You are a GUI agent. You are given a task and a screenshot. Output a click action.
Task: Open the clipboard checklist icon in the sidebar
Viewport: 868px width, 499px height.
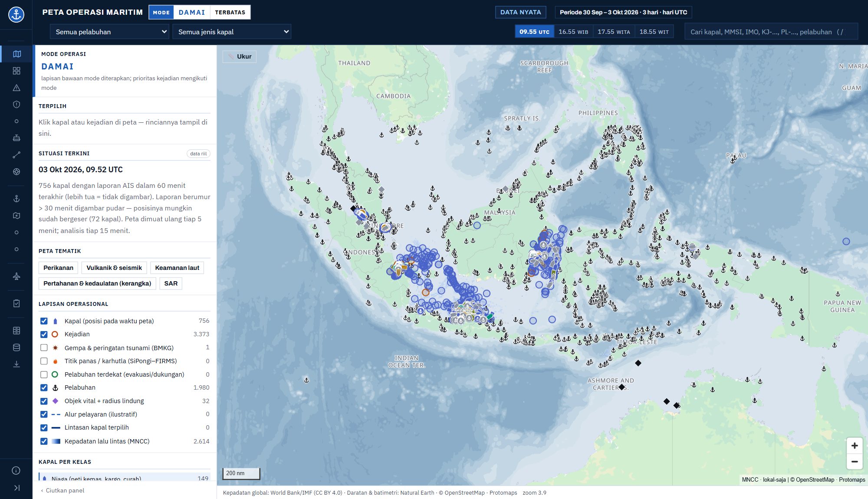tap(16, 303)
